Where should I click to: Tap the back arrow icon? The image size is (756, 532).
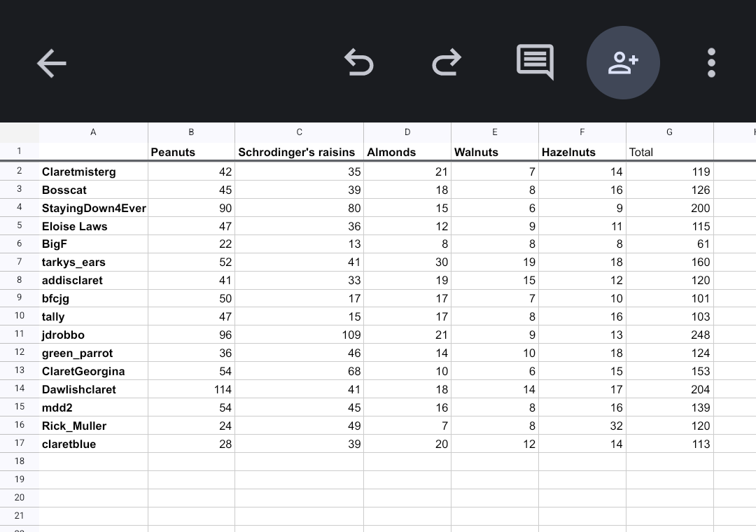[x=52, y=63]
